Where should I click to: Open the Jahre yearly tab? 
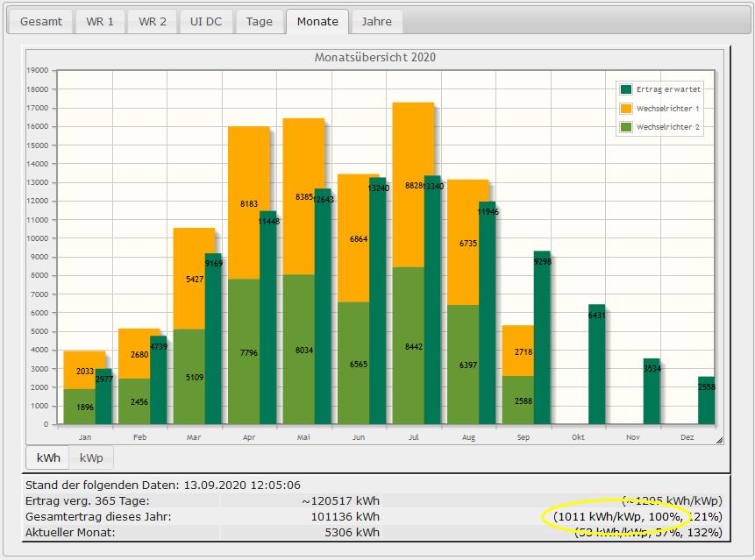coord(377,22)
